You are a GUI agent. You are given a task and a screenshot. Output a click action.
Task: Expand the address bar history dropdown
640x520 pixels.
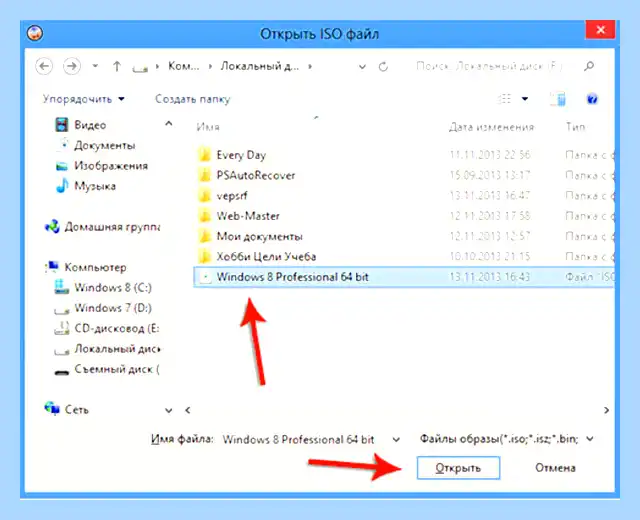click(362, 67)
